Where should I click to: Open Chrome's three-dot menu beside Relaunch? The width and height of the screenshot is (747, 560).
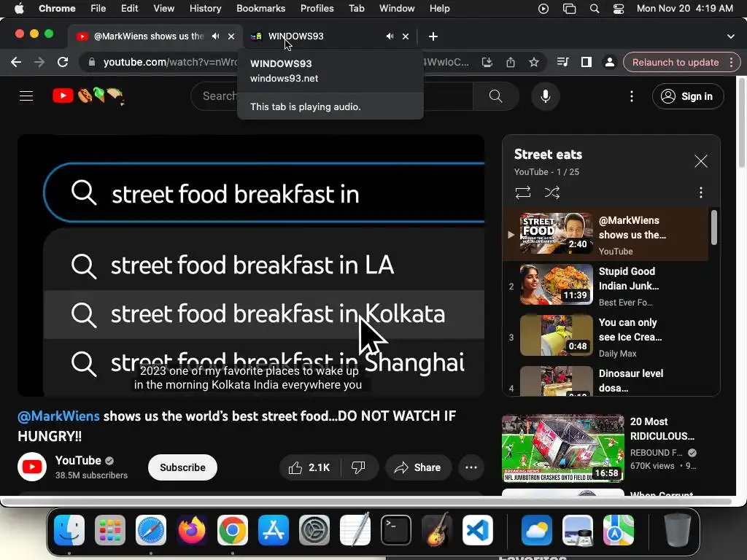pyautogui.click(x=731, y=63)
